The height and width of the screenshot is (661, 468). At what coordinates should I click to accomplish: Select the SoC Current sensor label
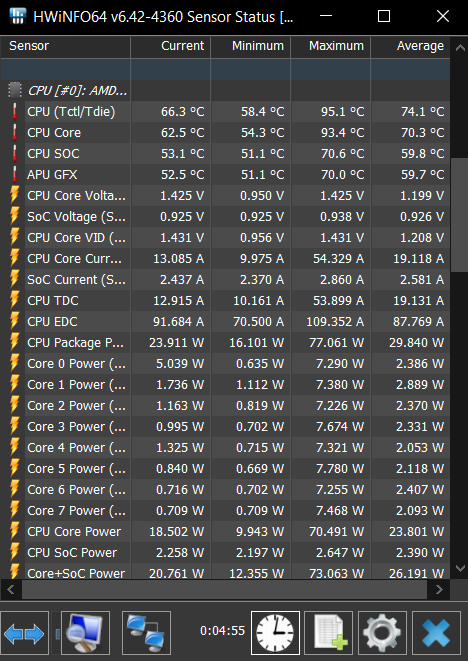tap(76, 279)
